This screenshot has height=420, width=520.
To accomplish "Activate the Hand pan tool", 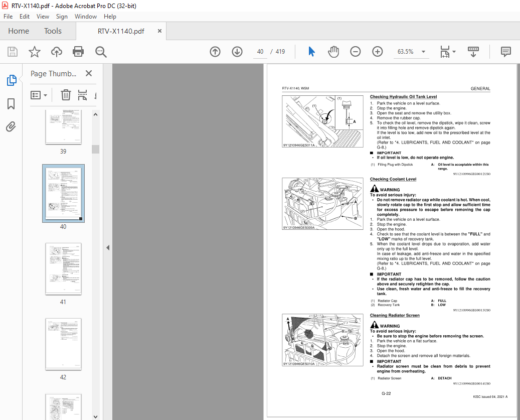I will click(333, 52).
